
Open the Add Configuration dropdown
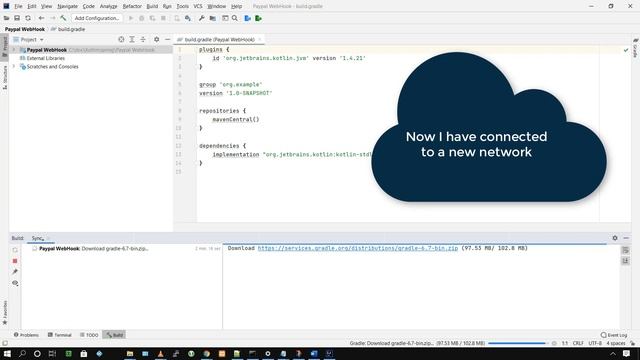coord(97,18)
